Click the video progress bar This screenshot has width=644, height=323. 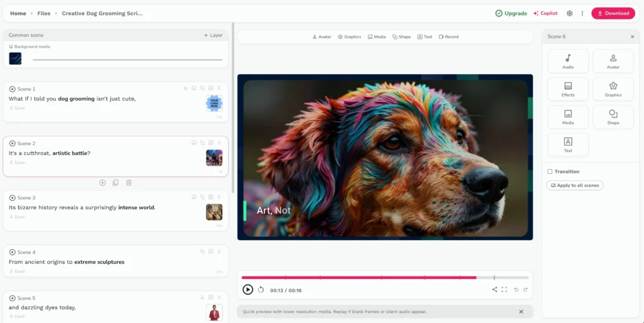[385, 278]
